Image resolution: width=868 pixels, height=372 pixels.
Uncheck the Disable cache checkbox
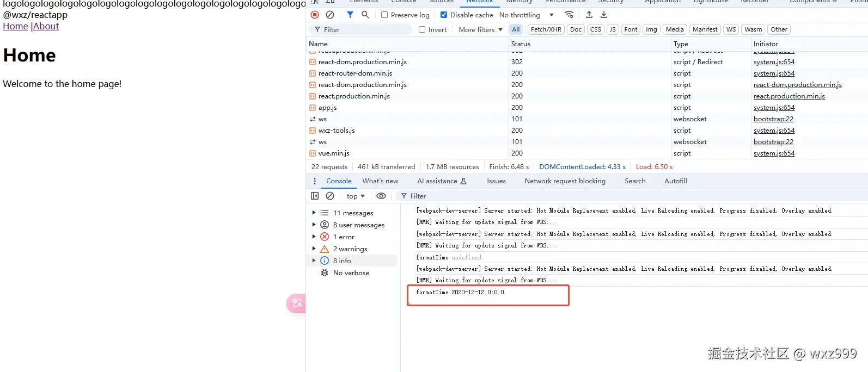click(444, 15)
